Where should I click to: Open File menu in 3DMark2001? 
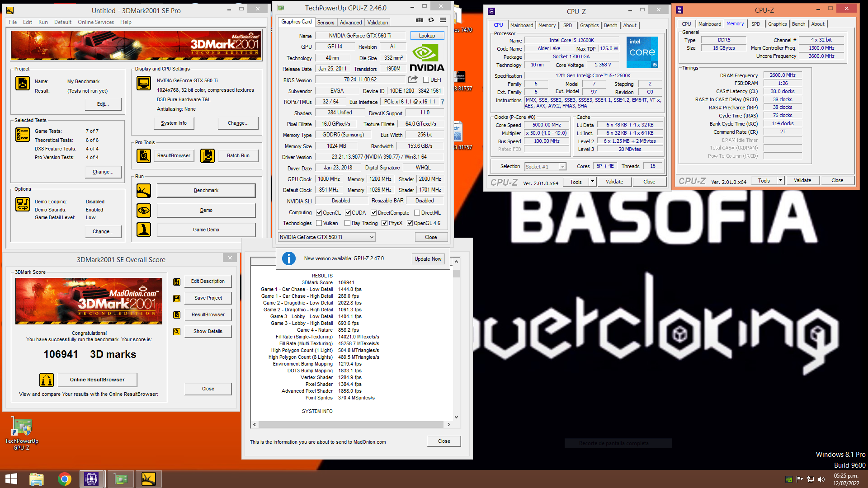click(x=13, y=22)
